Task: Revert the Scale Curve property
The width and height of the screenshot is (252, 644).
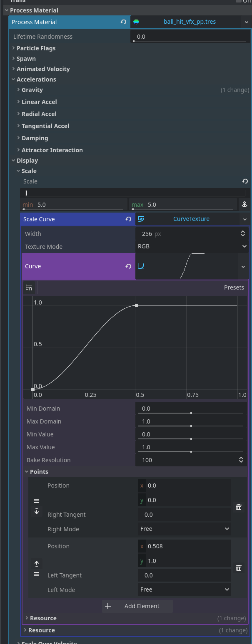Action: [129, 219]
